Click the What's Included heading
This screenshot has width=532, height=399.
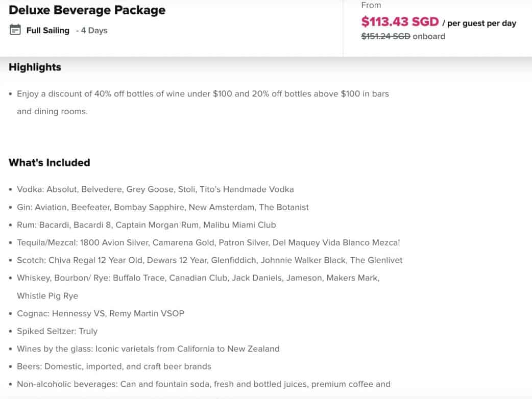pos(49,163)
